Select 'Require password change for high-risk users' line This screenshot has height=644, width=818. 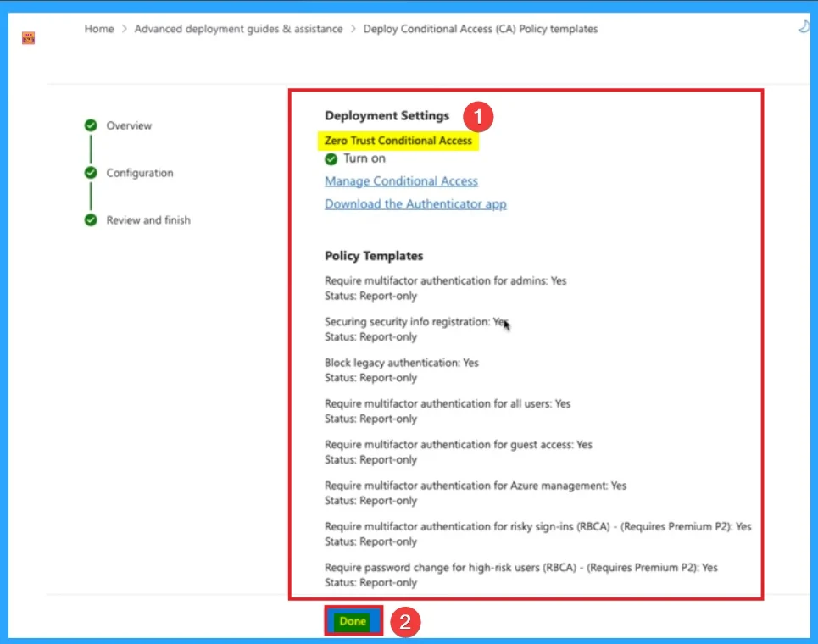(521, 568)
